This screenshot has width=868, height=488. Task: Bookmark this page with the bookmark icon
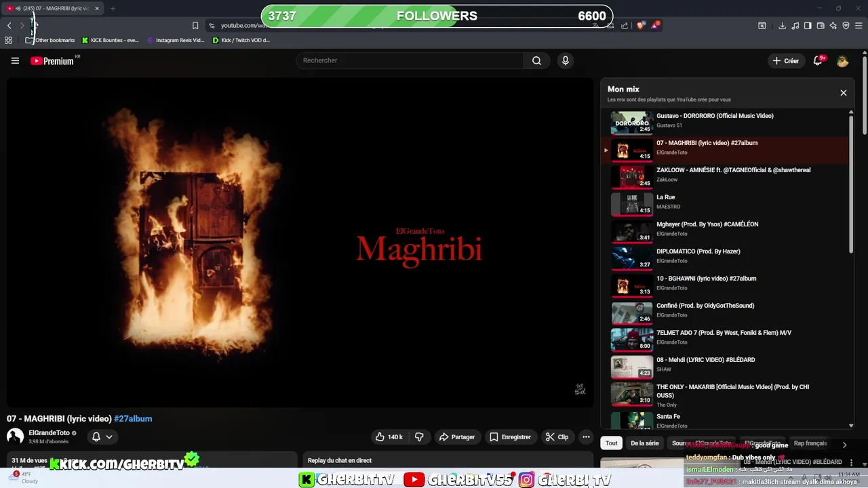pos(195,25)
